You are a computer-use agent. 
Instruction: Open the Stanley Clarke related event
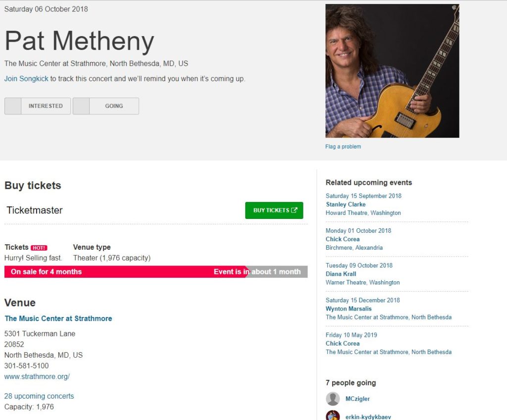(x=345, y=204)
